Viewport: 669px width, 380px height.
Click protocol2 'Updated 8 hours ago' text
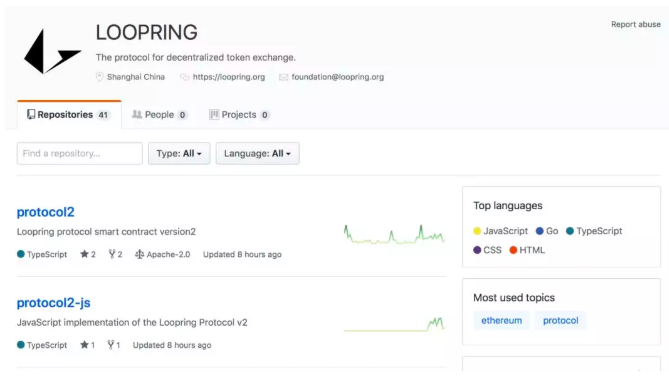[242, 255]
